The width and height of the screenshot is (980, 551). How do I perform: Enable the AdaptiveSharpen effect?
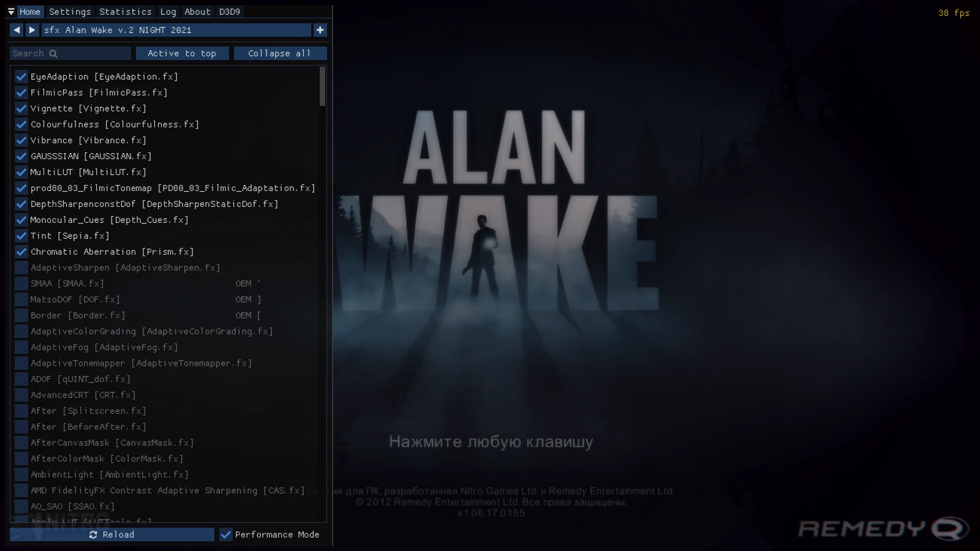[x=21, y=268]
